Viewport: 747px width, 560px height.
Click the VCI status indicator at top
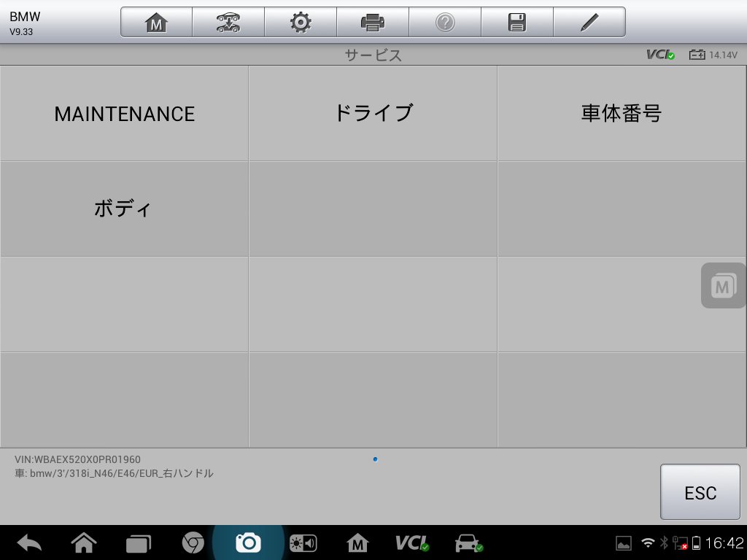point(660,55)
